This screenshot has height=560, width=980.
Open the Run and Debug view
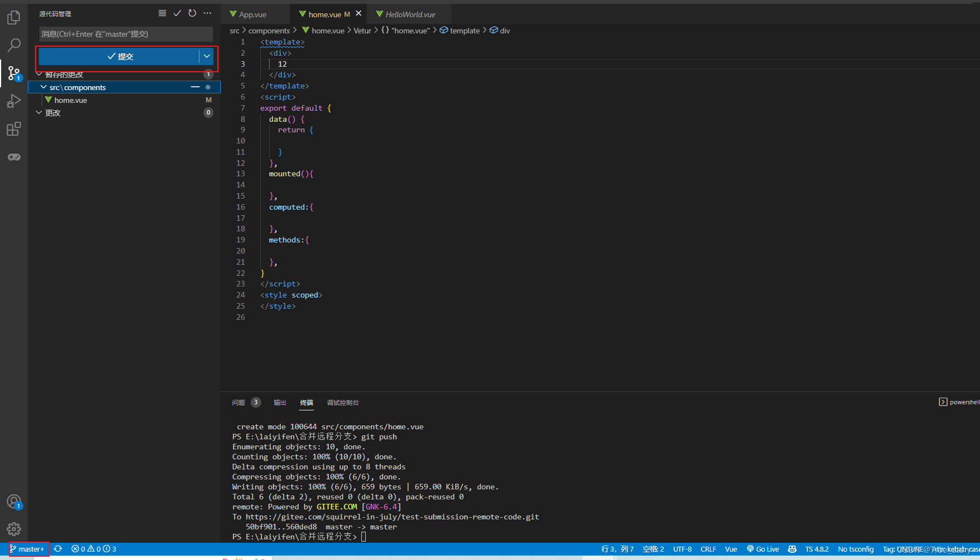(14, 101)
